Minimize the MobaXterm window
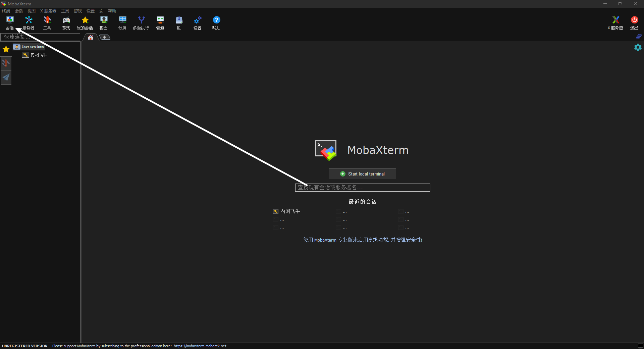 (605, 4)
